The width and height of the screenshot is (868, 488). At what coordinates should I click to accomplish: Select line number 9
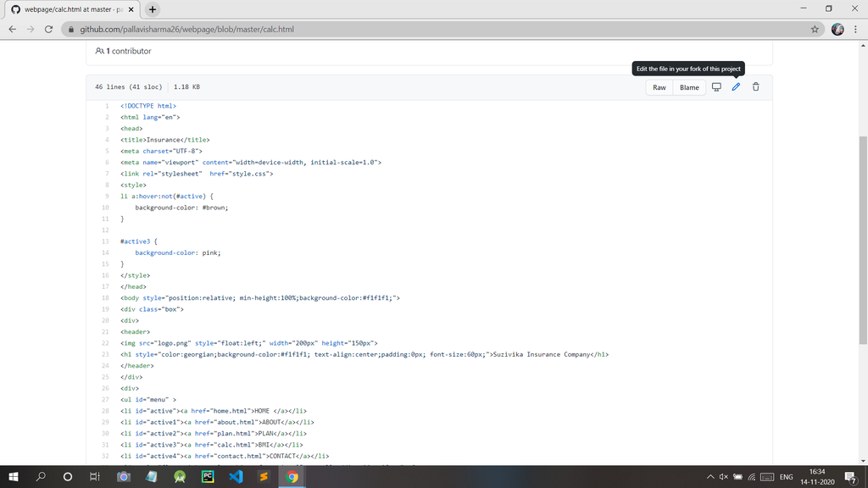tap(107, 196)
